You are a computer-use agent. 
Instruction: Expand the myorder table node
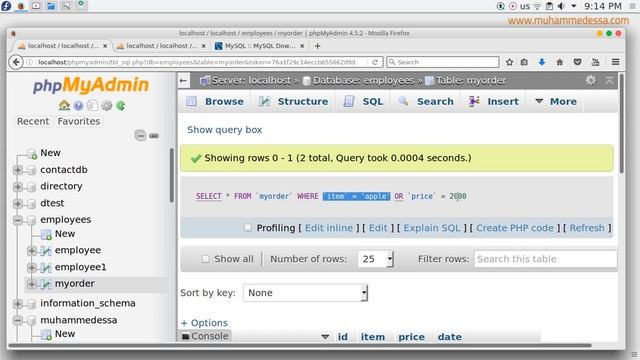coord(32,284)
